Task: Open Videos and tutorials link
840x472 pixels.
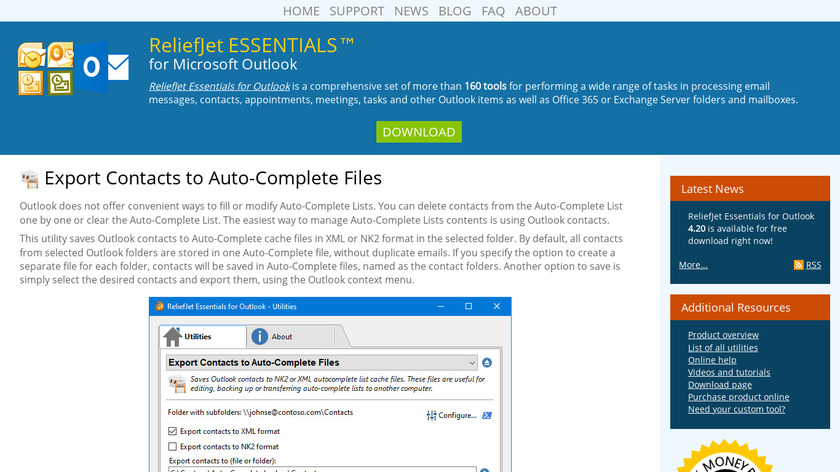Action: pos(729,372)
